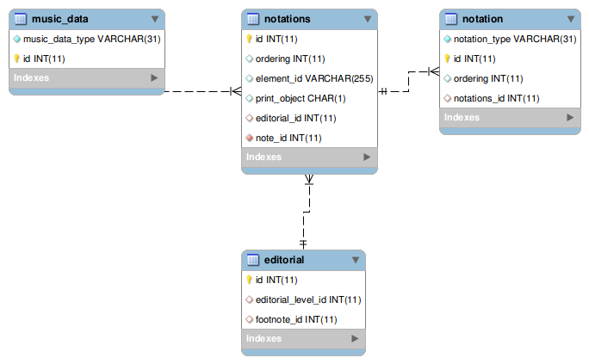The height and width of the screenshot is (364, 589).
Task: Select the footnote_id INT(11) column
Action: 296,319
